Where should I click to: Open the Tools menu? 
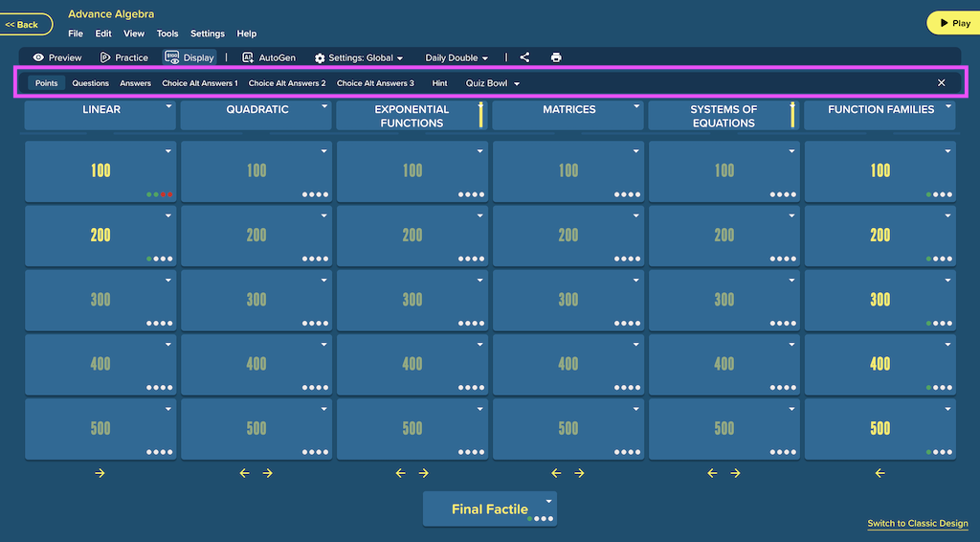click(x=167, y=34)
